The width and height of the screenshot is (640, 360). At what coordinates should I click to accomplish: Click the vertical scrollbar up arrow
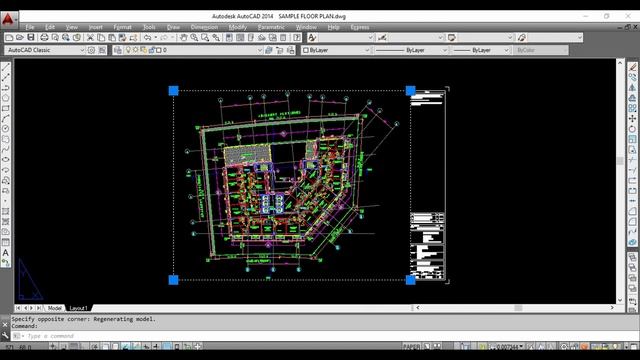point(620,63)
